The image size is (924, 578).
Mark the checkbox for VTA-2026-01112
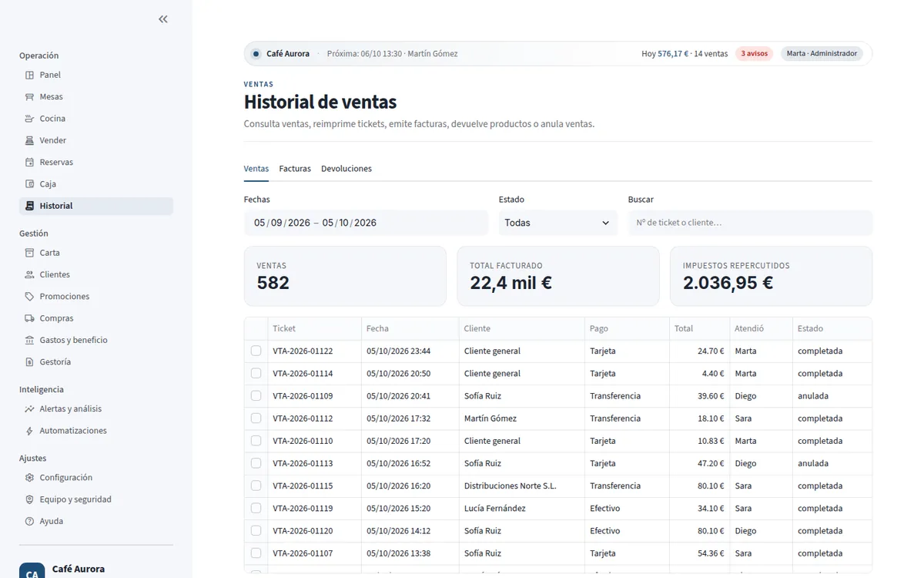[x=256, y=418]
